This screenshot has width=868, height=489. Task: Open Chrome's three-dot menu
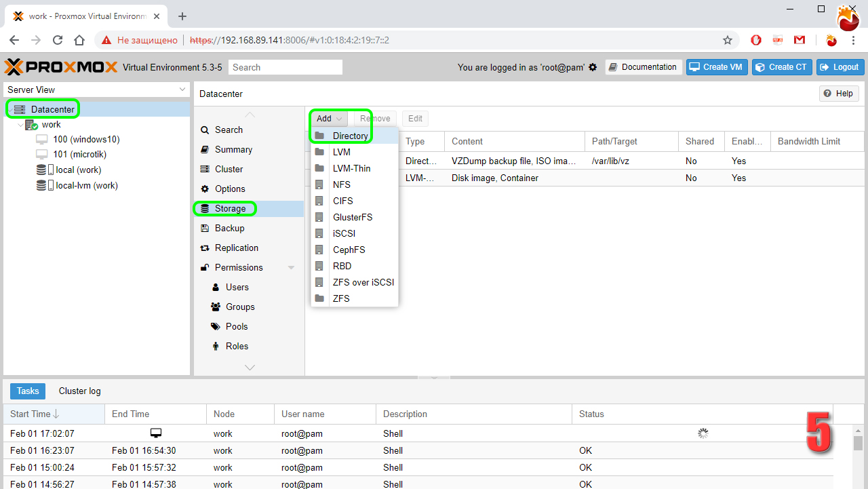coord(853,40)
